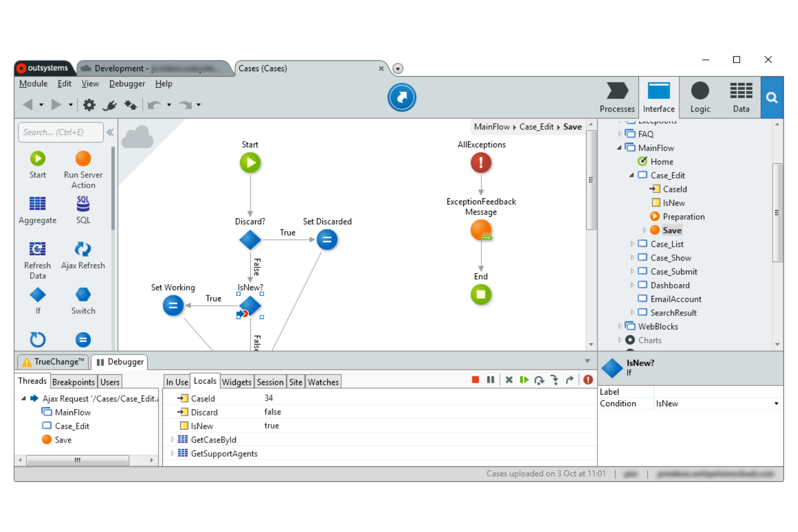The width and height of the screenshot is (798, 532).
Task: Select the Refresh Data tool
Action: [38, 248]
